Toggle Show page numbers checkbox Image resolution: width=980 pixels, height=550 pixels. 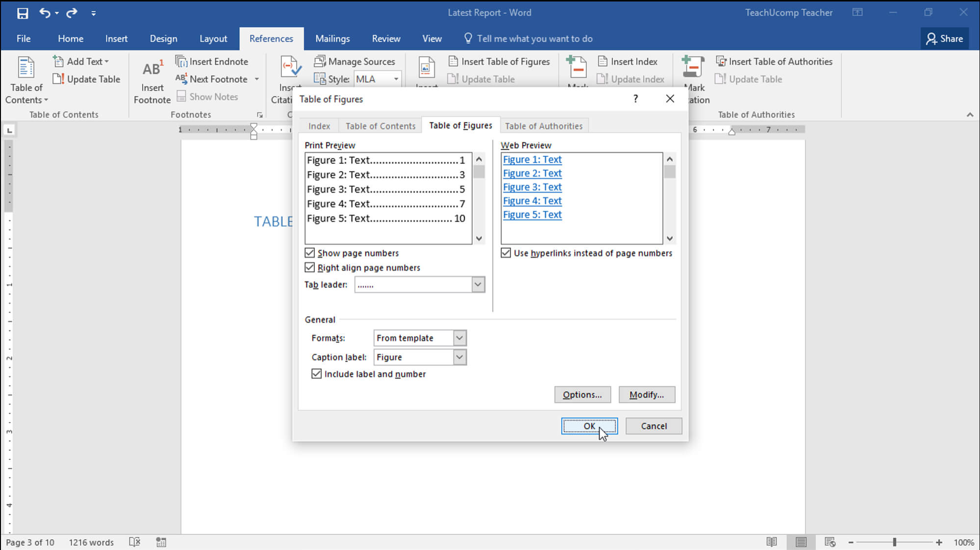(310, 253)
